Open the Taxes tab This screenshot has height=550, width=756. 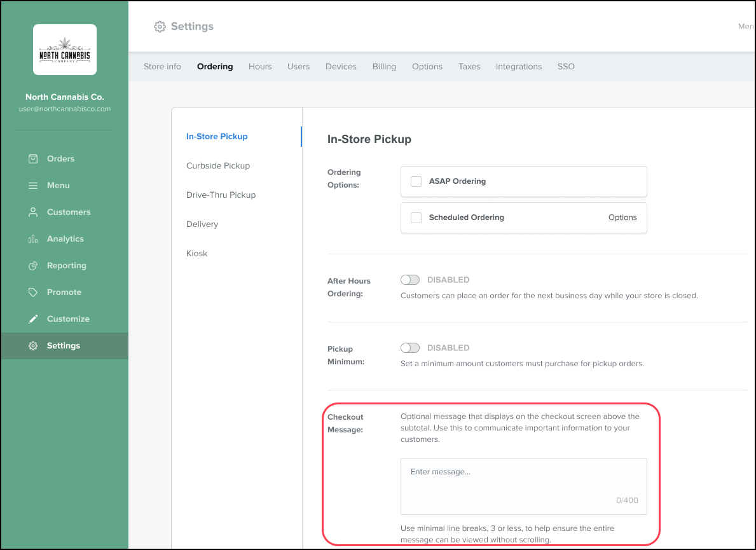point(469,67)
